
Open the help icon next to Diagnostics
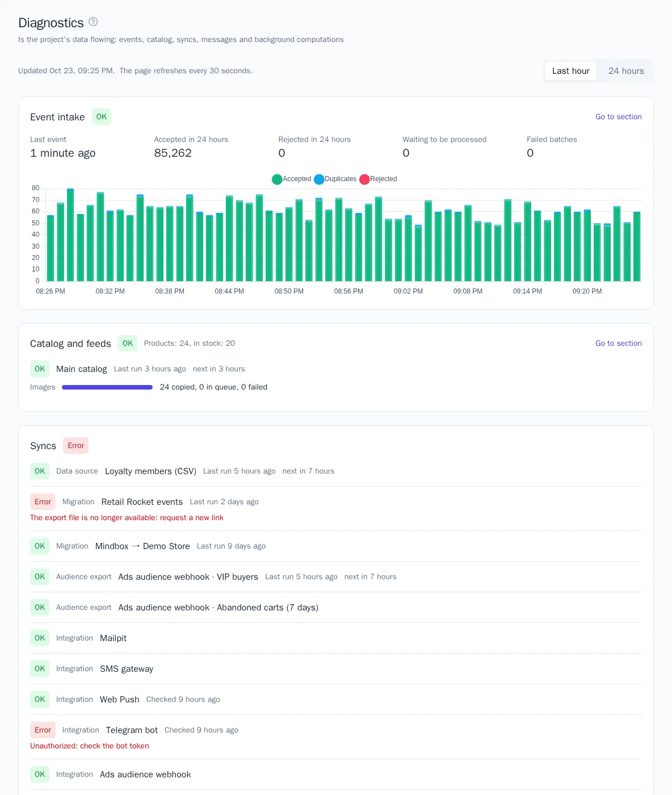pos(93,22)
